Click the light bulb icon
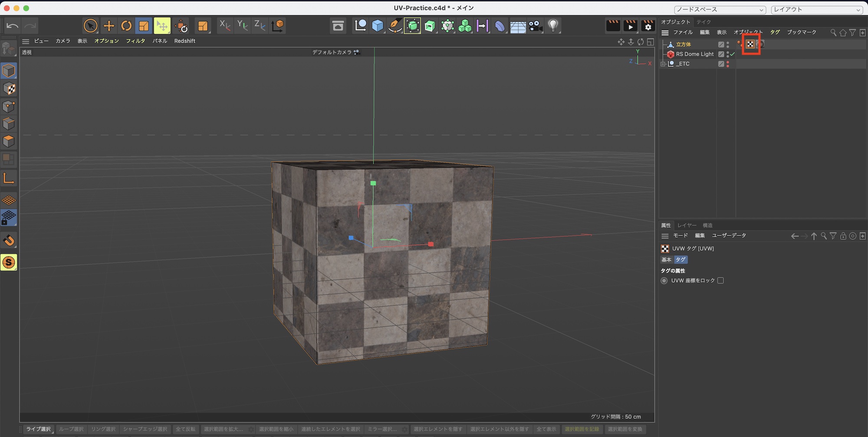Screen dimensions: 868x437 pyautogui.click(x=553, y=26)
